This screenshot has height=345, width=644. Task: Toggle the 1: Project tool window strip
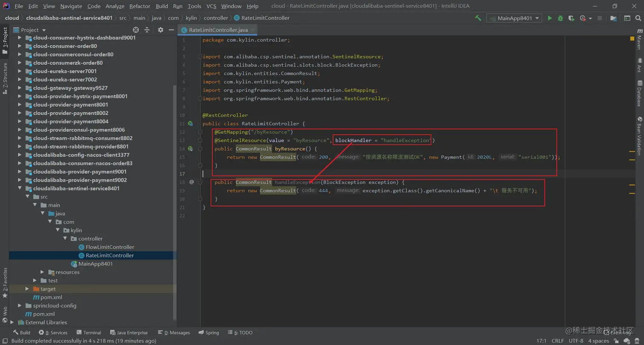click(5, 41)
